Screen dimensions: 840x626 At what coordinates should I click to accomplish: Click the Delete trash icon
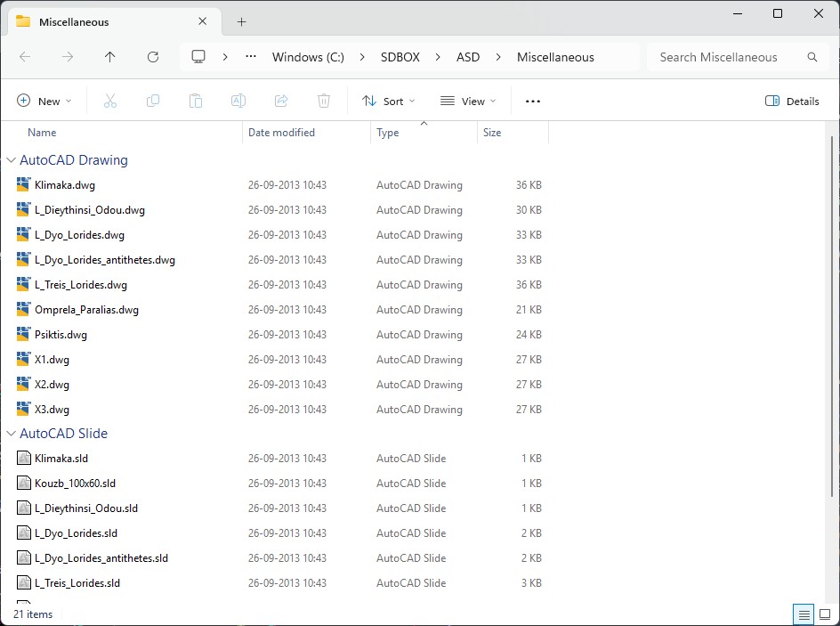[324, 101]
